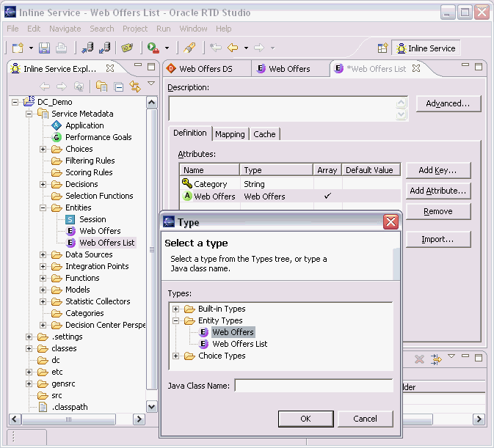Collapse the Entities folder

43,208
